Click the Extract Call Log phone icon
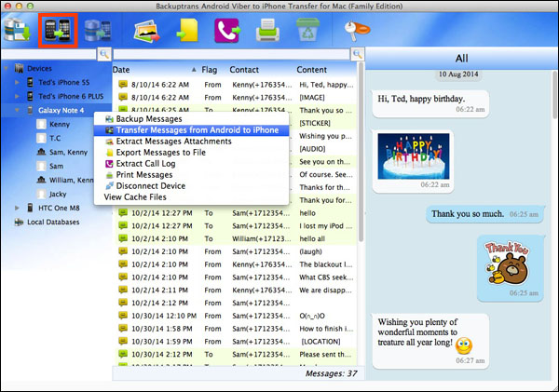This screenshot has height=392, width=559. tap(227, 31)
